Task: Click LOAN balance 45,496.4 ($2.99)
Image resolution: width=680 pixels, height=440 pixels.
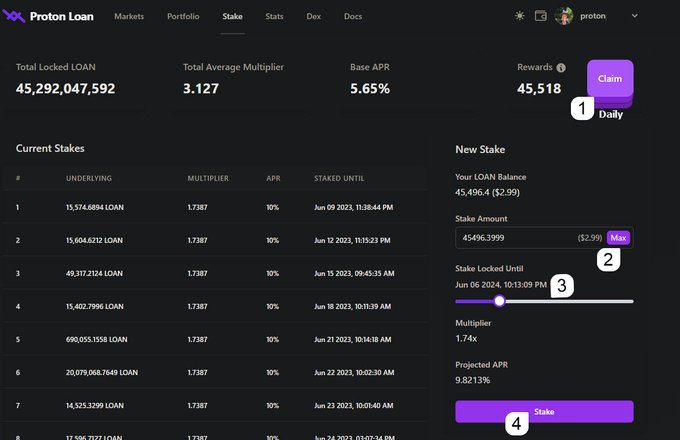Action: [487, 192]
